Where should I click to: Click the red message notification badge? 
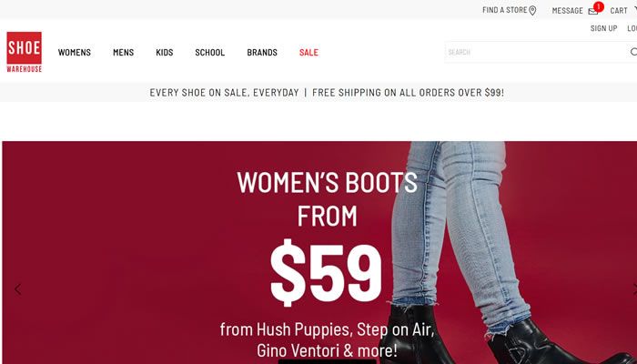598,6
